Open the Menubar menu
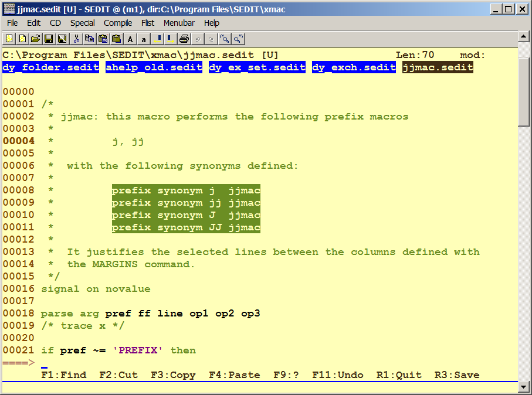The width and height of the screenshot is (532, 395). pyautogui.click(x=179, y=23)
